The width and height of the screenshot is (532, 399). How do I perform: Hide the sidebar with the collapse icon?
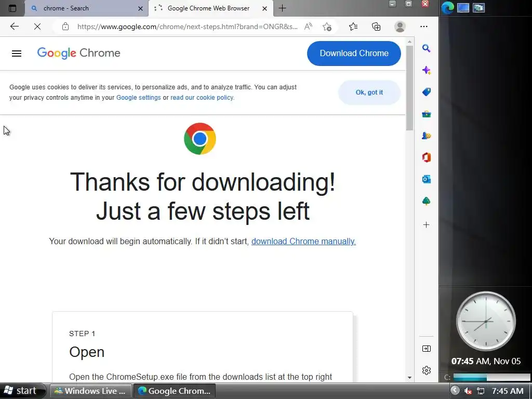coord(427,349)
